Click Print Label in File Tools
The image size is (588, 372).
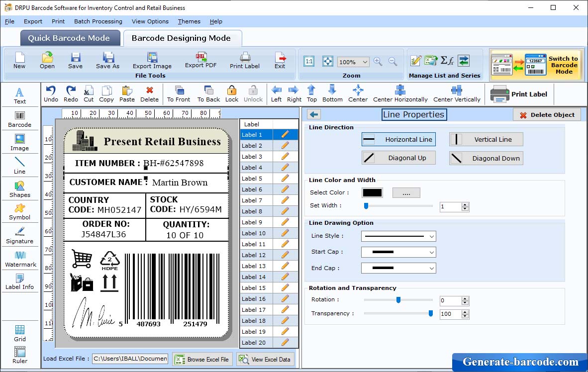click(x=244, y=60)
